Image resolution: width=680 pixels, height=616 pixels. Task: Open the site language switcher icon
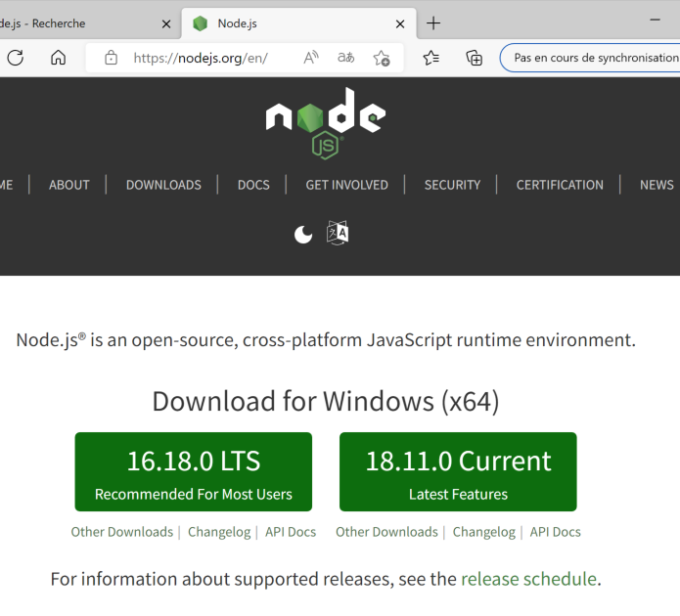pyautogui.click(x=338, y=234)
